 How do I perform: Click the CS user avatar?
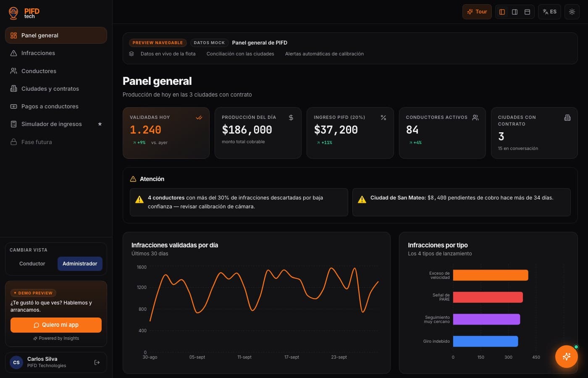click(x=16, y=362)
